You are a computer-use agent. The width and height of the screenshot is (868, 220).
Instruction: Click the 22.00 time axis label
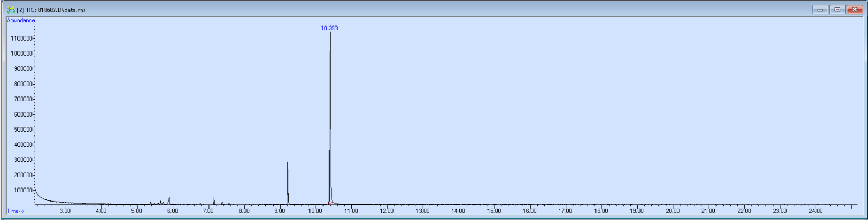744,211
